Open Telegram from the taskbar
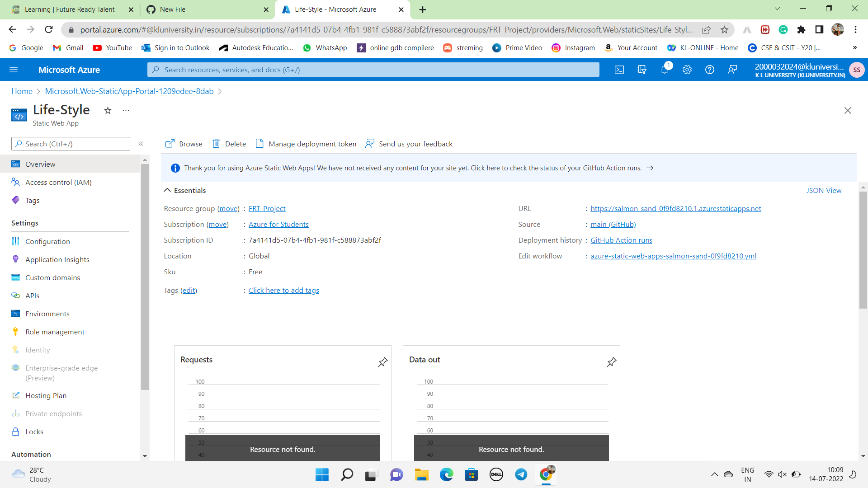Image resolution: width=868 pixels, height=488 pixels. (x=521, y=474)
